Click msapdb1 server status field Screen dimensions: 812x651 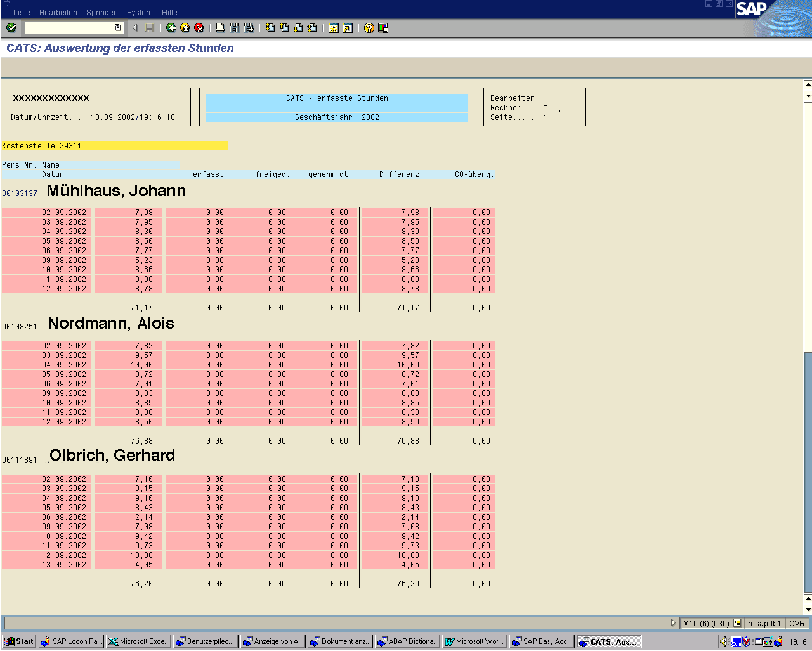pyautogui.click(x=764, y=624)
